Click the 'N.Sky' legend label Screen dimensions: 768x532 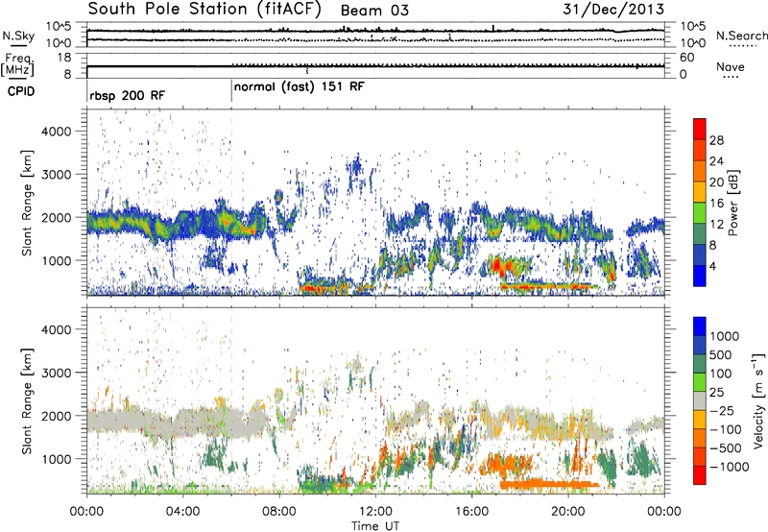(x=18, y=36)
